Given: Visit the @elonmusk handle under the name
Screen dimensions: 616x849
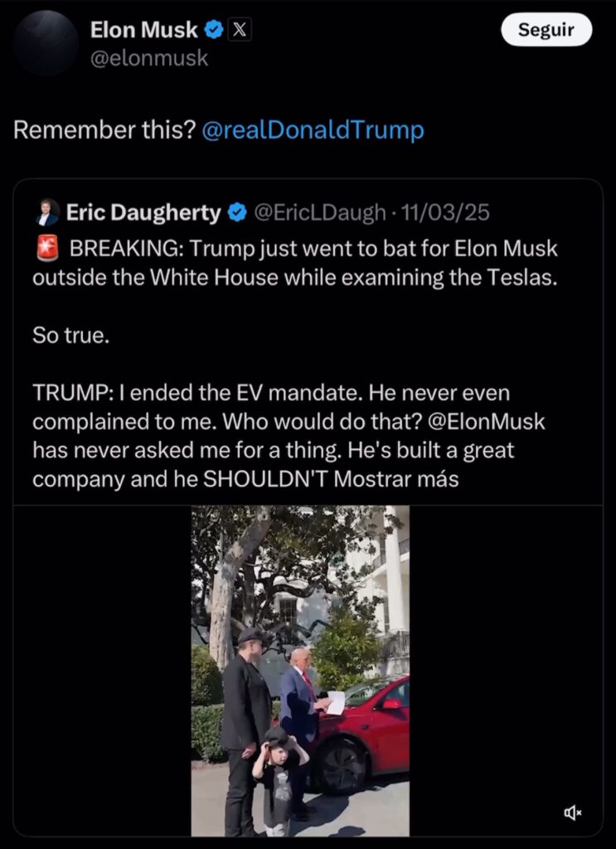Looking at the screenshot, I should (149, 58).
